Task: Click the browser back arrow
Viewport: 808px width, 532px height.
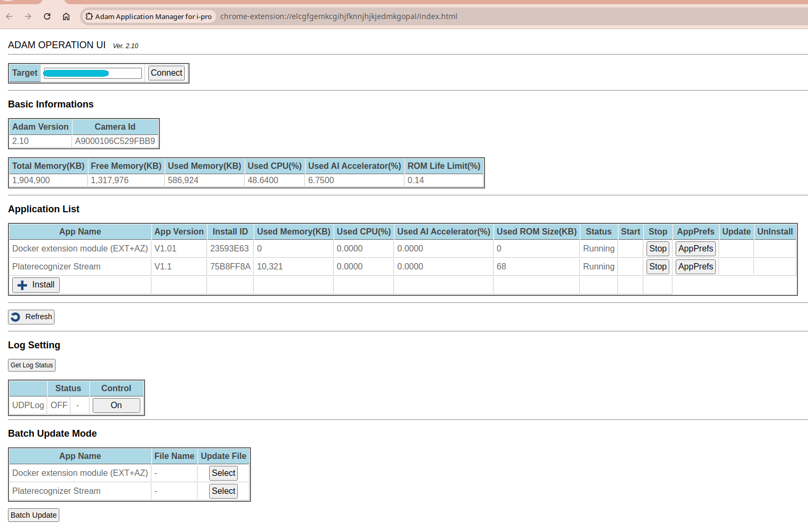Action: tap(9, 16)
